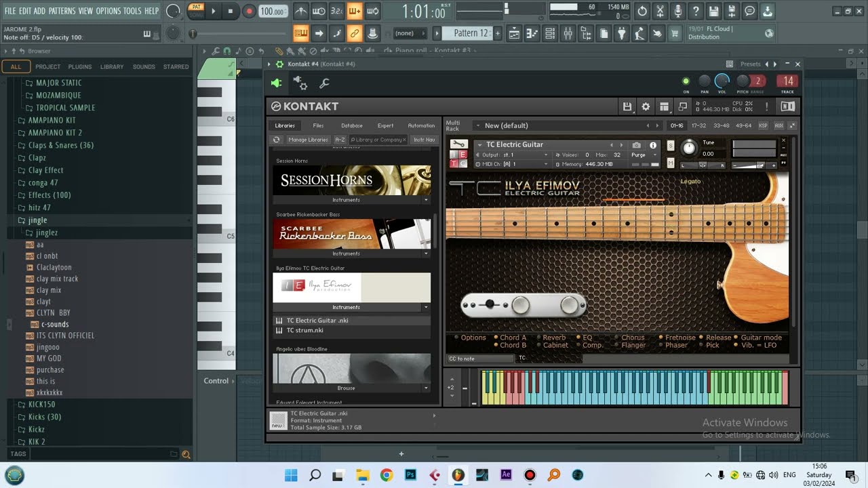The width and height of the screenshot is (868, 488).
Task: Show instrument info with the i icon
Action: pos(653,145)
